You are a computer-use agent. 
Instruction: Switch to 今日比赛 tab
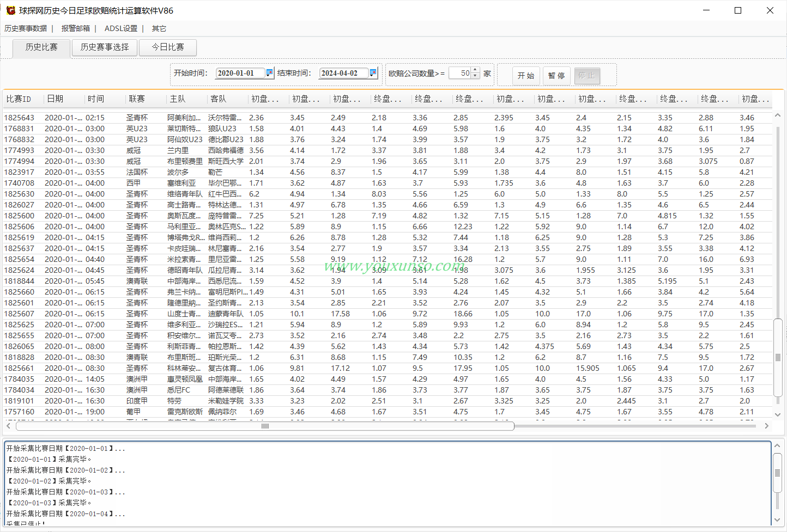click(x=168, y=47)
